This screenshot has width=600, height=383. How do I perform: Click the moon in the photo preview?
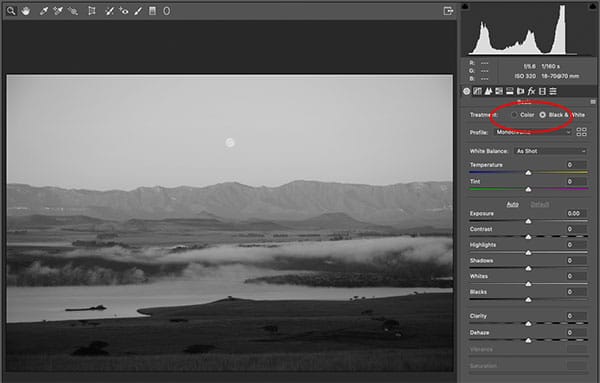coord(230,143)
